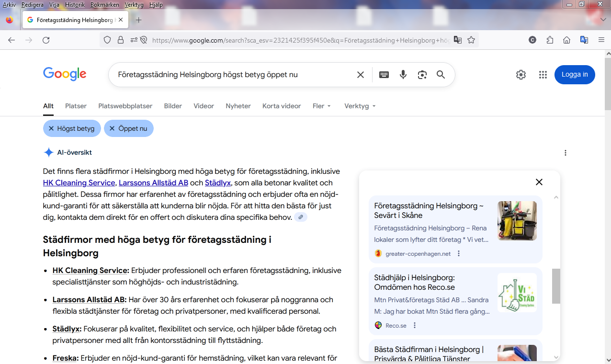The height and width of the screenshot is (364, 611).
Task: Search by image with camera icon
Action: [422, 75]
